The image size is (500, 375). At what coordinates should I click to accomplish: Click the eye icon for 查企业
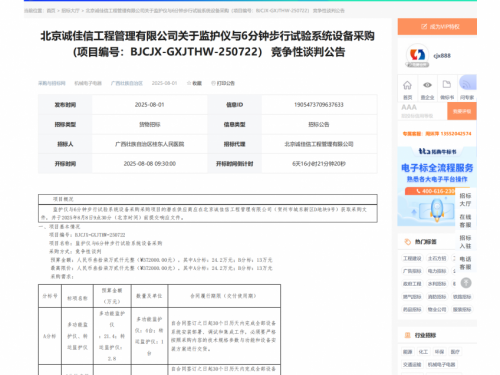427,85
